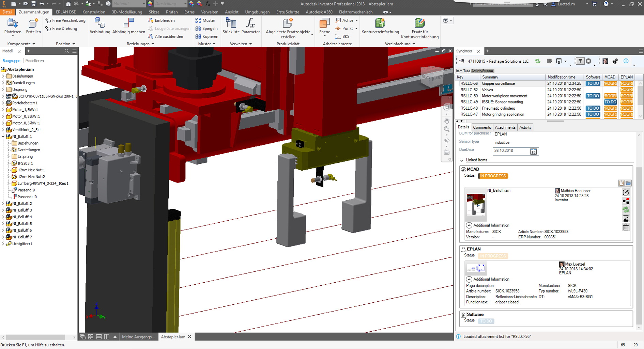This screenshot has height=349, width=644.
Task: Click MCAD status IN PROGRESS badge
Action: point(493,176)
